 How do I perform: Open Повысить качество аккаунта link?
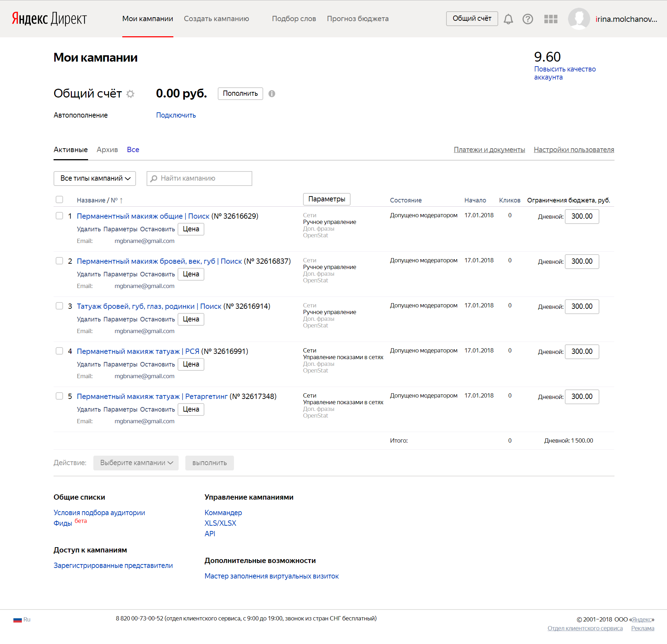click(x=565, y=73)
